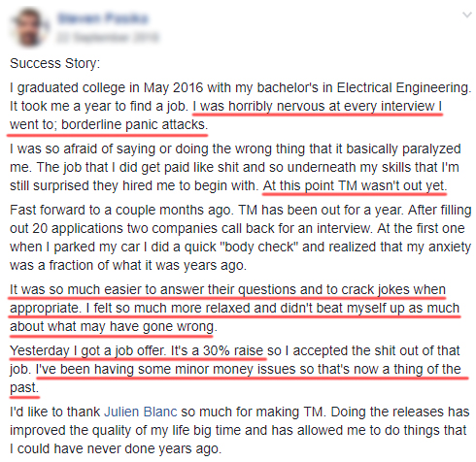Click the closing "I could have never done" line
Viewport: 476px width, 462px height.
click(x=116, y=448)
